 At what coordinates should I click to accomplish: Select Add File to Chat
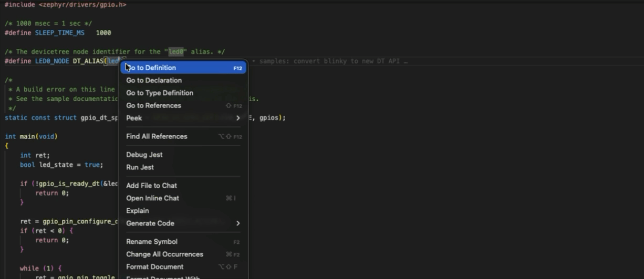pyautogui.click(x=183, y=186)
